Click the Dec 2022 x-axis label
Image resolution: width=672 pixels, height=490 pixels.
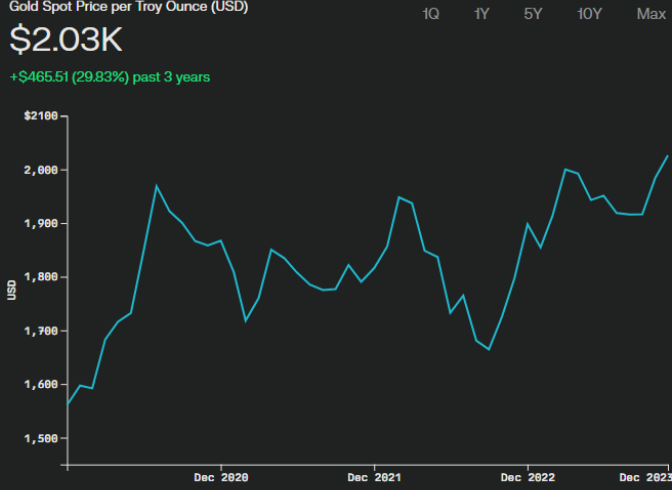527,478
